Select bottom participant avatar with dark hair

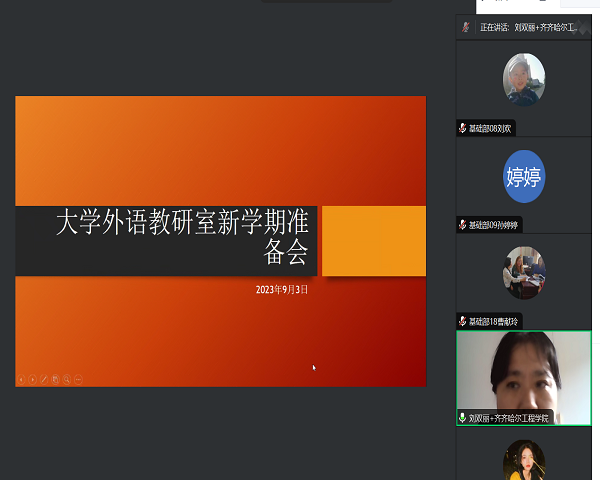tap(524, 460)
